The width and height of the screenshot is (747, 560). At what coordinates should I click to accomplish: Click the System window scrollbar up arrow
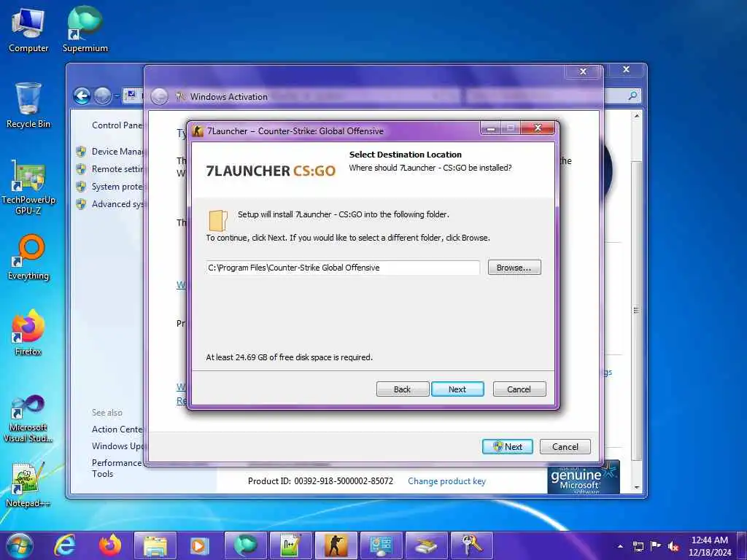point(637,116)
